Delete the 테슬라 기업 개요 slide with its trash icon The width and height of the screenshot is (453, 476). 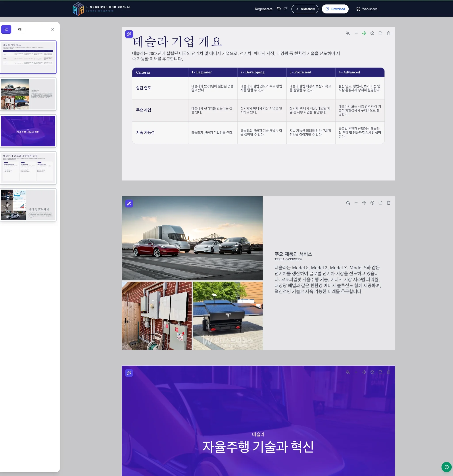coord(389,33)
